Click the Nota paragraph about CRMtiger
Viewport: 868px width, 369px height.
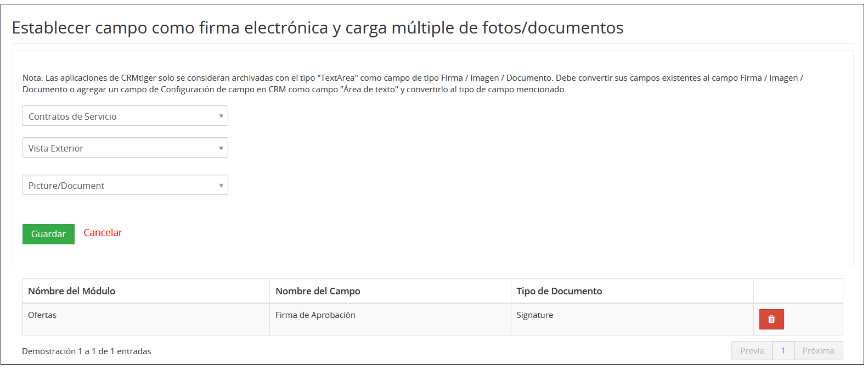click(413, 83)
